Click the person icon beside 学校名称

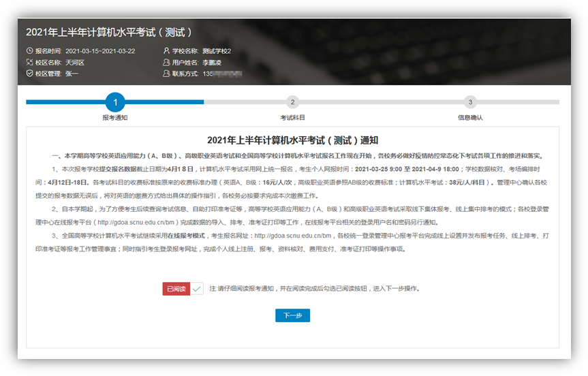[x=166, y=51]
